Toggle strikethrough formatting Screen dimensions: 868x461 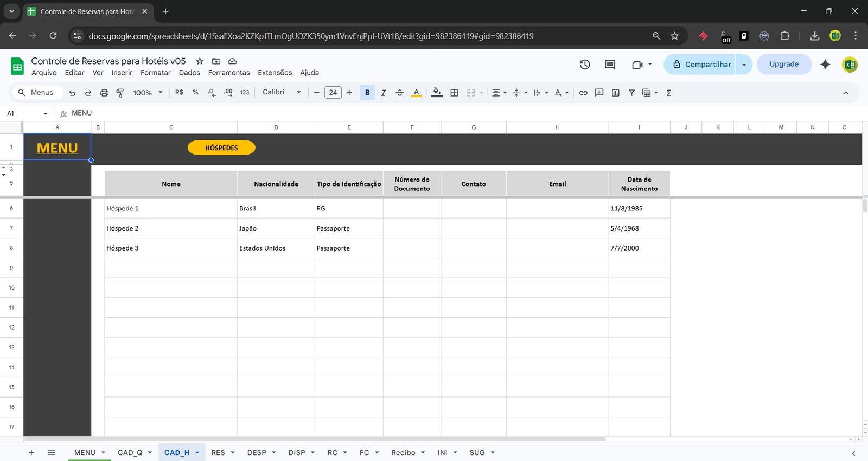[x=400, y=93]
